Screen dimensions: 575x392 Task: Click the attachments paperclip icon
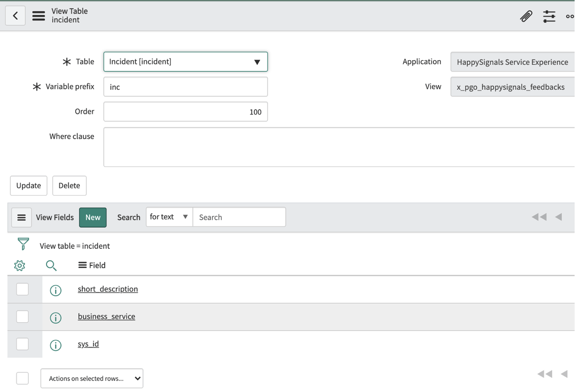[x=526, y=16]
